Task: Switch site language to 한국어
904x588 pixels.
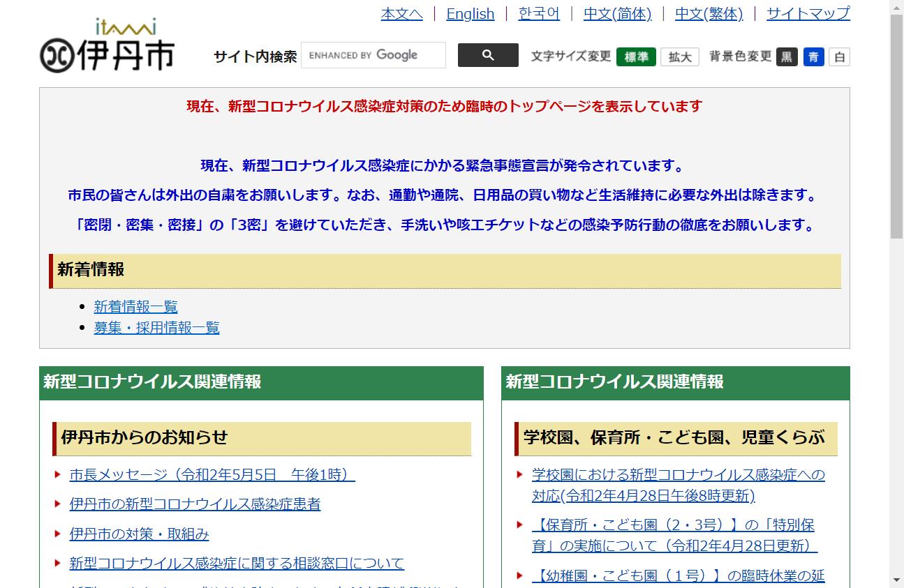Action: pyautogui.click(x=539, y=14)
